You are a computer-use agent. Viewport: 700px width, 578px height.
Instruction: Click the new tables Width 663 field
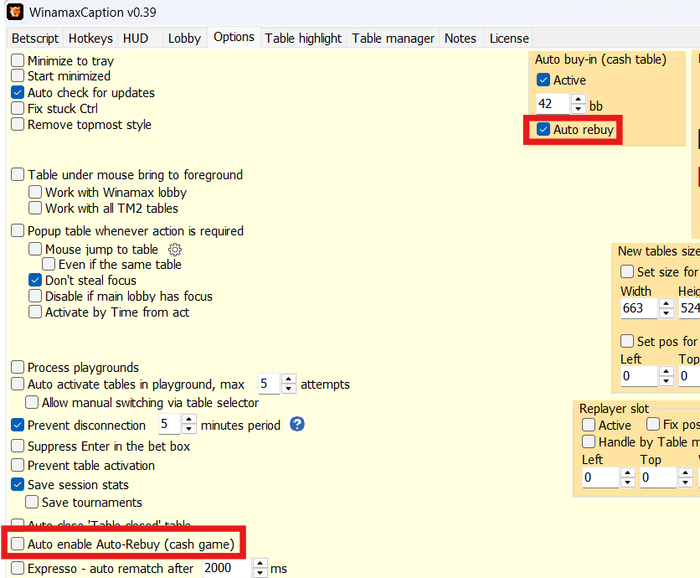(639, 308)
